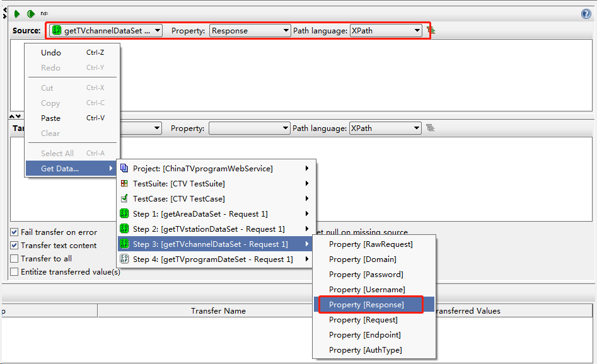Image resolution: width=597 pixels, height=364 pixels.
Task: Select Property [Password]
Action: tap(374, 274)
